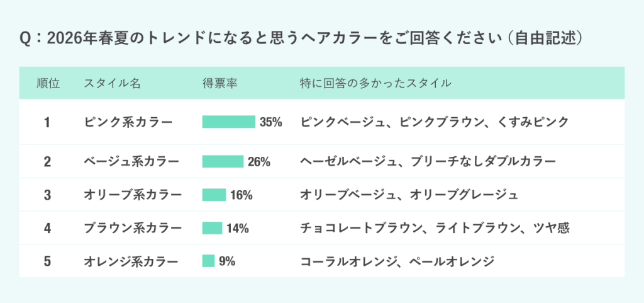Click the green bar beside 14%

212,228
